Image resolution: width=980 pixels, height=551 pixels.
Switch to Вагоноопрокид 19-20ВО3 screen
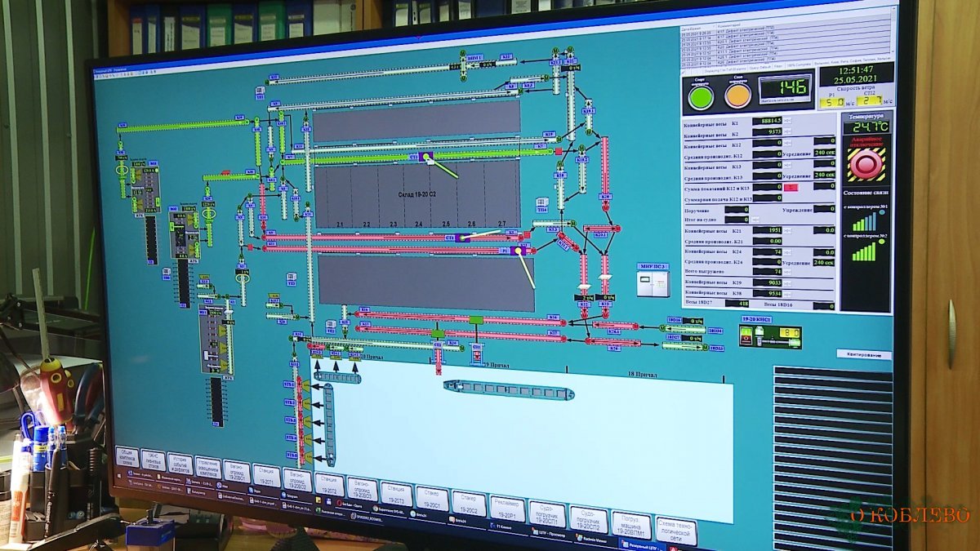[362, 488]
